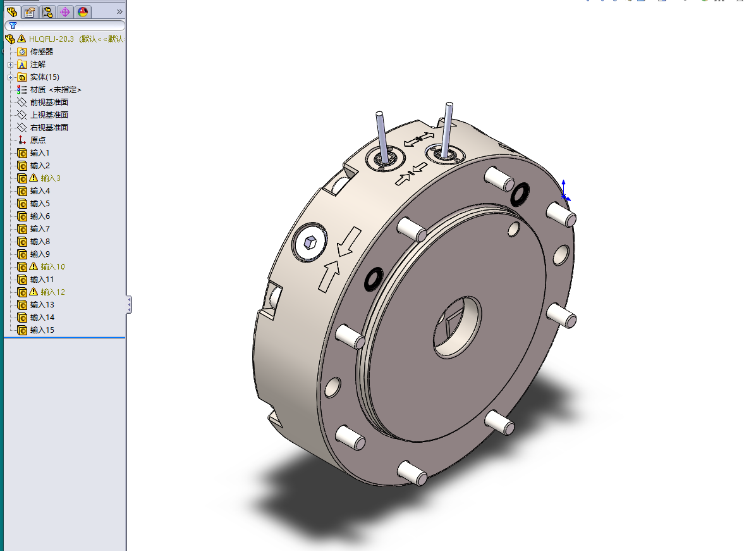Screen dimensions: 756x551
Task: Click the plane icon of 前视基准面
Action: coord(21,102)
